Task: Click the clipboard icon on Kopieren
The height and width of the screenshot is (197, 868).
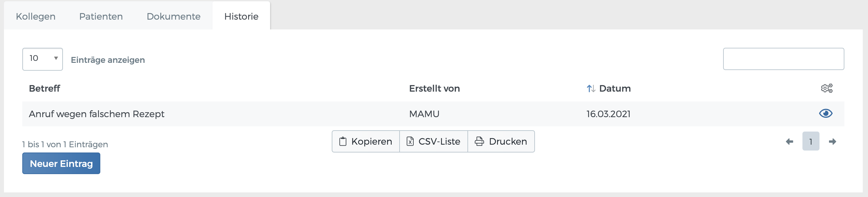Action: click(343, 141)
